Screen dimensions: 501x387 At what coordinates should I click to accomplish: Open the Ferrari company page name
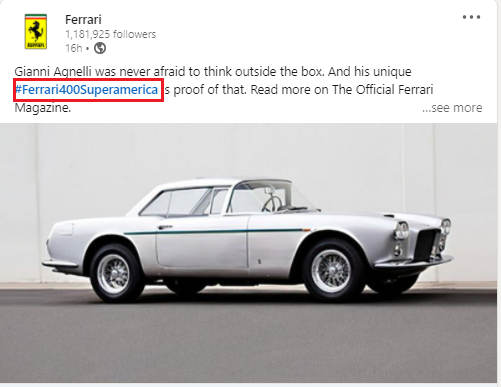point(83,20)
